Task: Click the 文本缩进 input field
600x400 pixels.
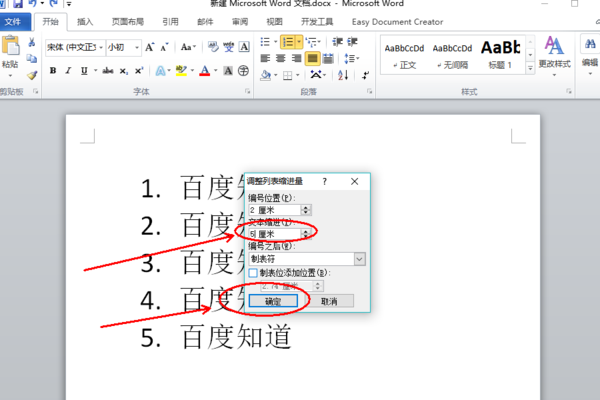Action: coord(275,234)
